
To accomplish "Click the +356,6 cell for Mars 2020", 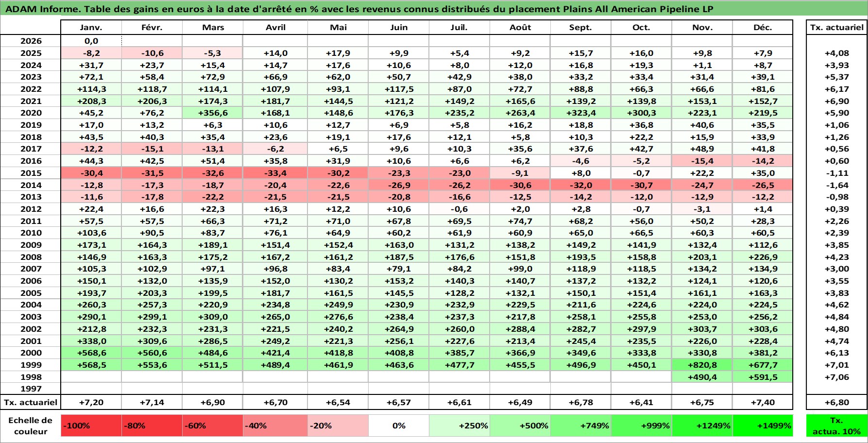I will pyautogui.click(x=213, y=113).
